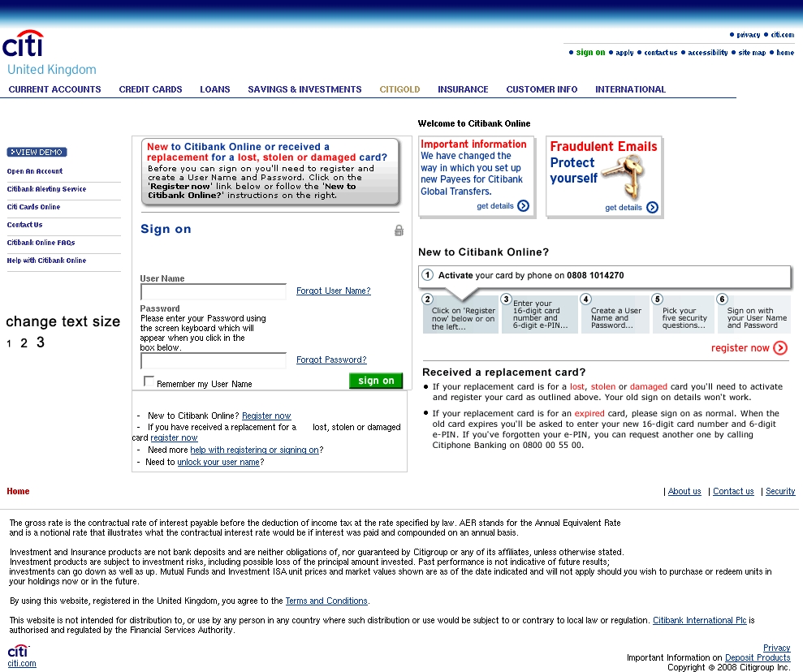Click the arrow icon in Fraudulent Emails box
Image resolution: width=803 pixels, height=672 pixels.
[652, 207]
